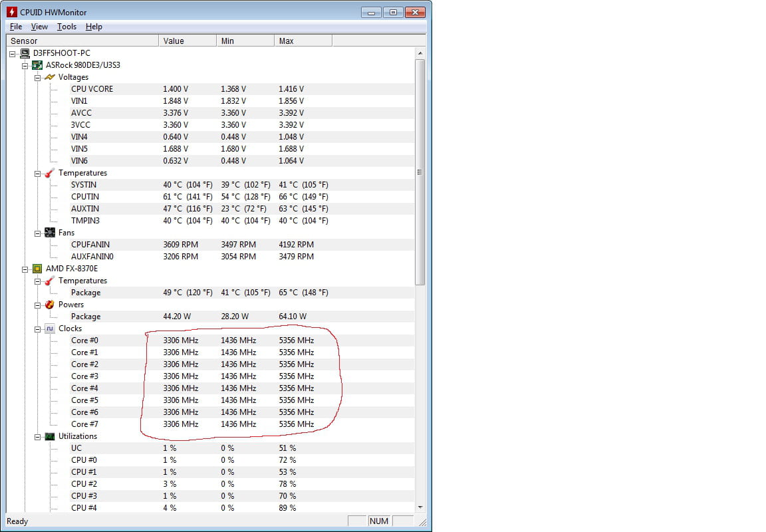
Task: Click the 4192 RPM max value
Action: pyautogui.click(x=296, y=245)
